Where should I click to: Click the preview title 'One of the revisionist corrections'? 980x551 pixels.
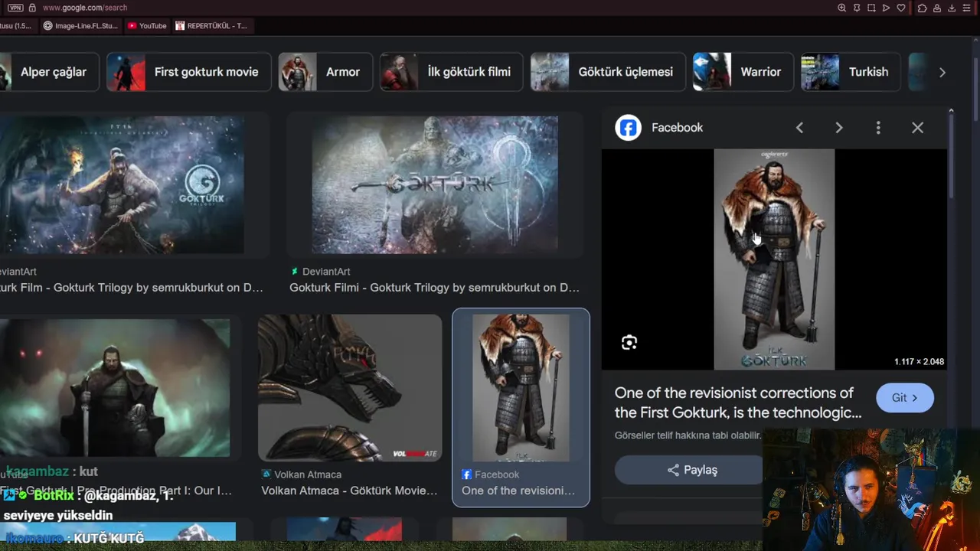coord(738,403)
